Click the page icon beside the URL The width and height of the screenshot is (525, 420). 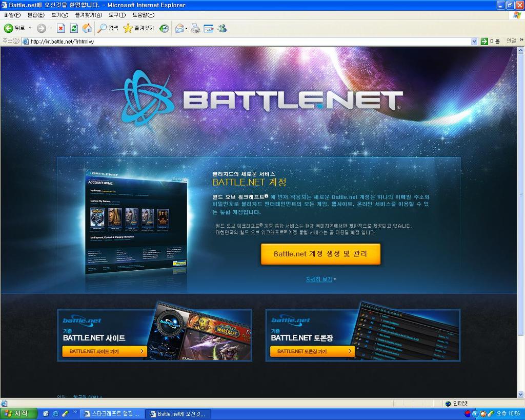click(26, 42)
